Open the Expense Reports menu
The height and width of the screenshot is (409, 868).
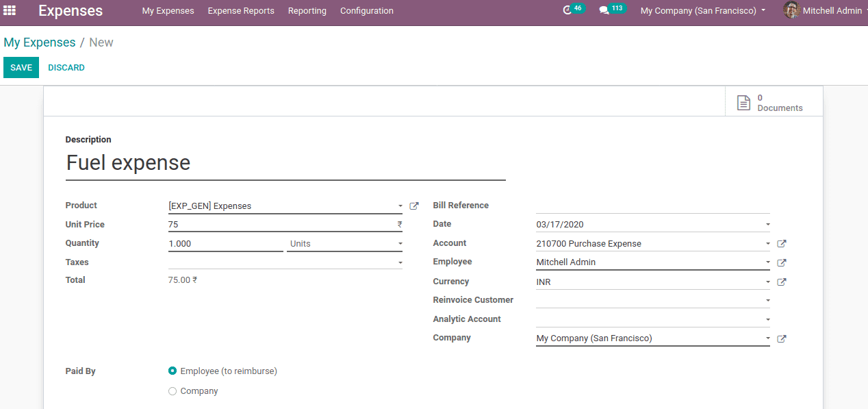pyautogui.click(x=241, y=11)
